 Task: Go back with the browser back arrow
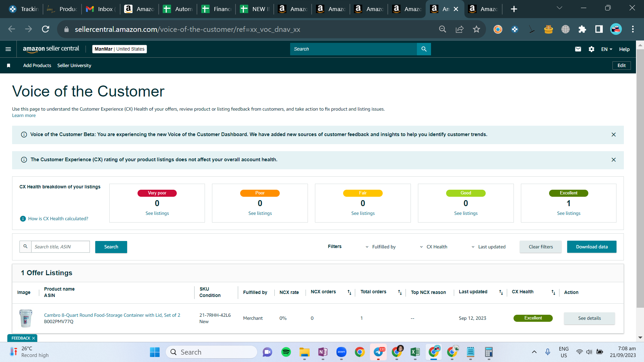click(12, 29)
